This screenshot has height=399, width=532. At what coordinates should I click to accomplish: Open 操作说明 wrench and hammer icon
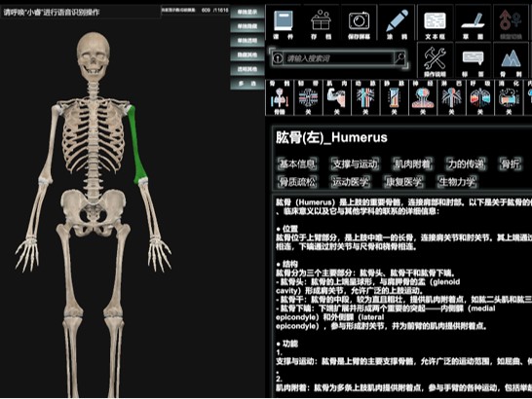(x=435, y=60)
